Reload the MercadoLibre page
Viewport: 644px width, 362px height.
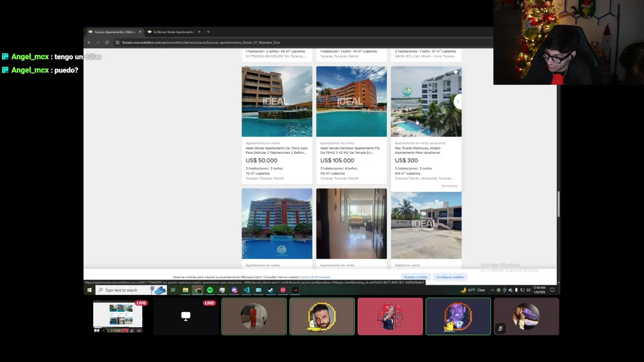click(107, 42)
